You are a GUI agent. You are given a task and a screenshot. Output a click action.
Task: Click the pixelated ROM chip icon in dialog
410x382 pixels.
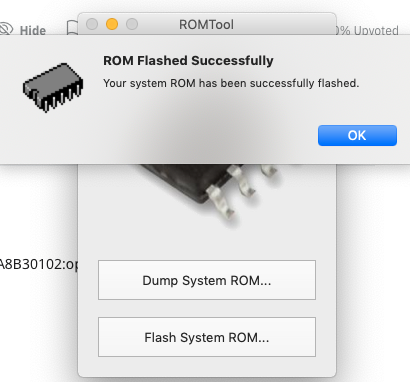53,87
